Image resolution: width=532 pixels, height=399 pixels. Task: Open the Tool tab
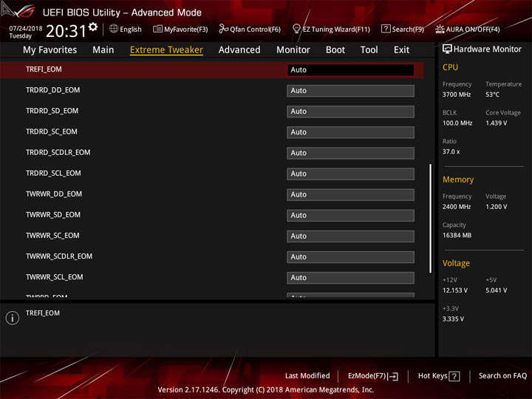(x=369, y=50)
